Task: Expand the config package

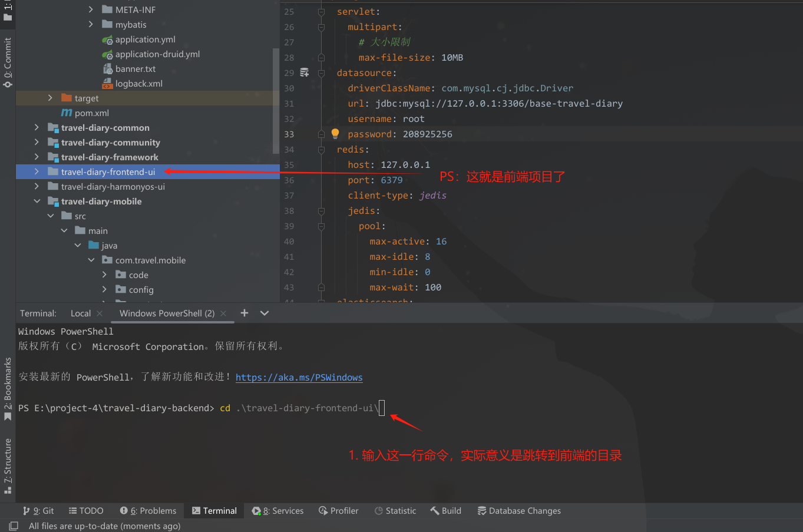Action: pos(104,289)
